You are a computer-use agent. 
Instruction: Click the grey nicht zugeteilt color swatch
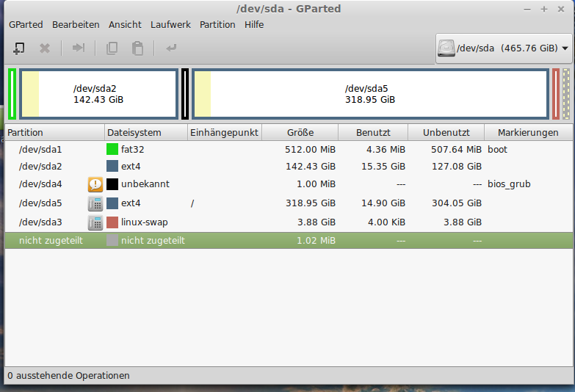(112, 241)
